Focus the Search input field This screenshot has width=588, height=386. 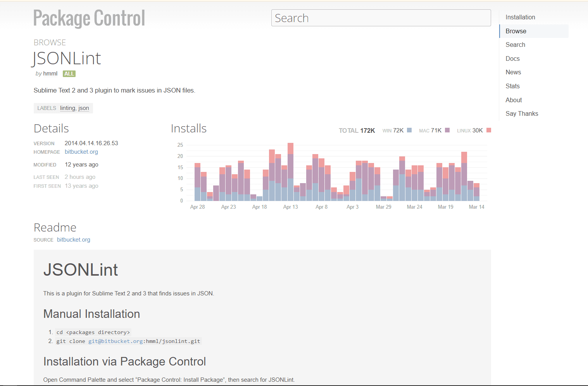381,18
